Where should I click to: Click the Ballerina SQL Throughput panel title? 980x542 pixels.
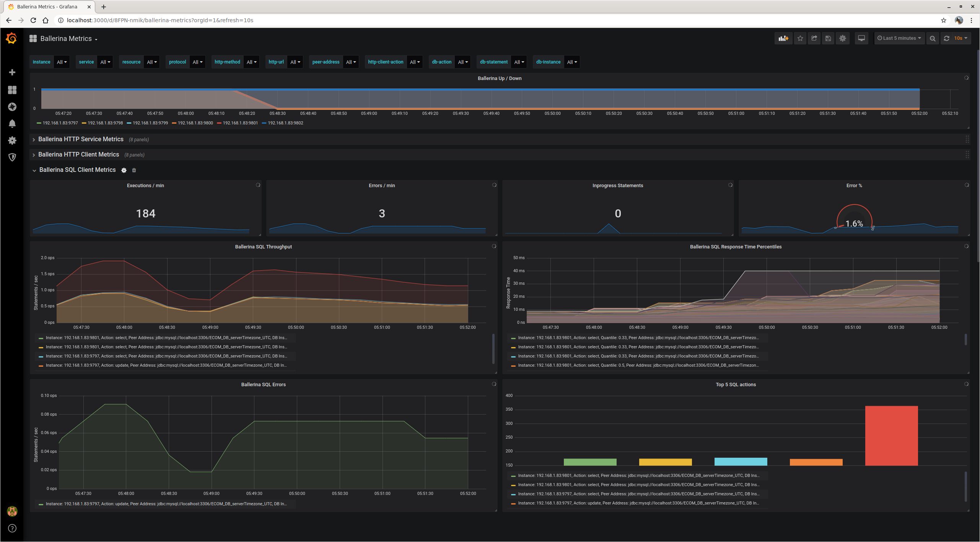coord(263,247)
